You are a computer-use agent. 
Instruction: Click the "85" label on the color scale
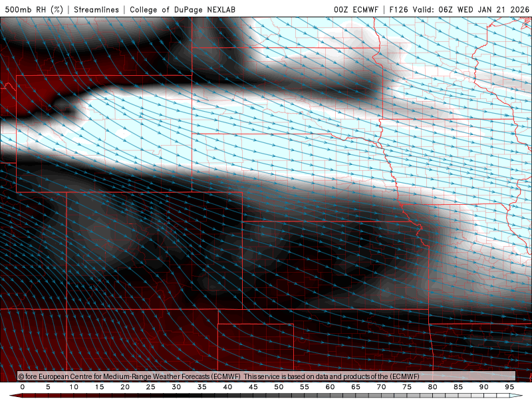[458, 387]
